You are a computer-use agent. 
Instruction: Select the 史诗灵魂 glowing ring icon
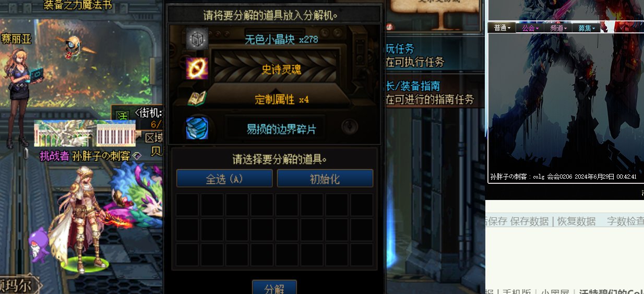197,68
